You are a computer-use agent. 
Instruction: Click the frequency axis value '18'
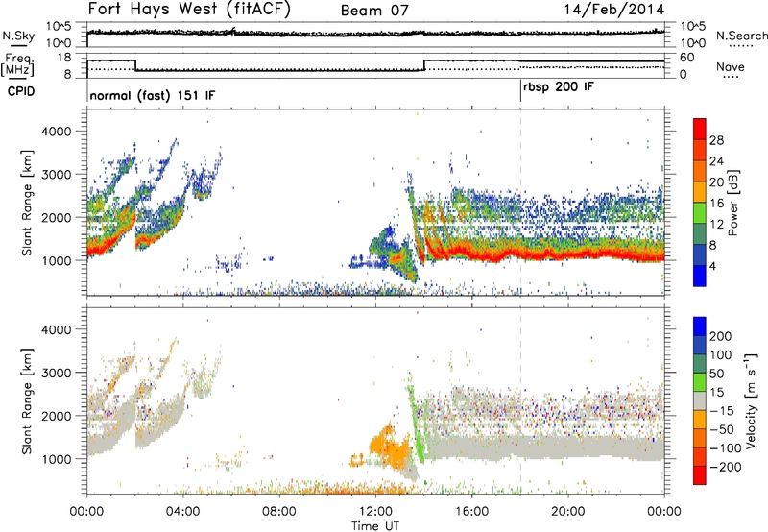point(64,58)
